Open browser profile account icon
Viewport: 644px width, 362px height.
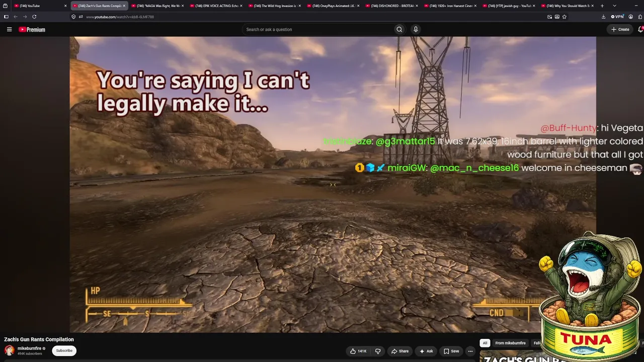coord(631,17)
